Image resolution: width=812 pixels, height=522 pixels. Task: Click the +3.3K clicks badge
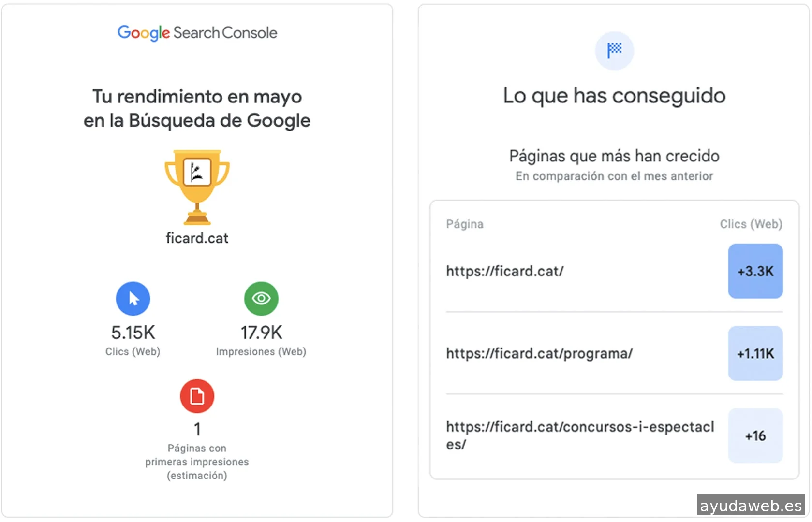click(x=755, y=271)
